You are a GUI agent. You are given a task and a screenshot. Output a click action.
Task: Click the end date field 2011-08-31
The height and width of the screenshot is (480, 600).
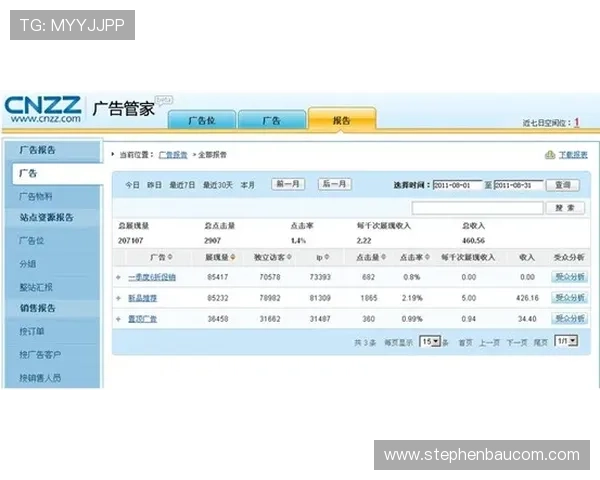coord(518,185)
